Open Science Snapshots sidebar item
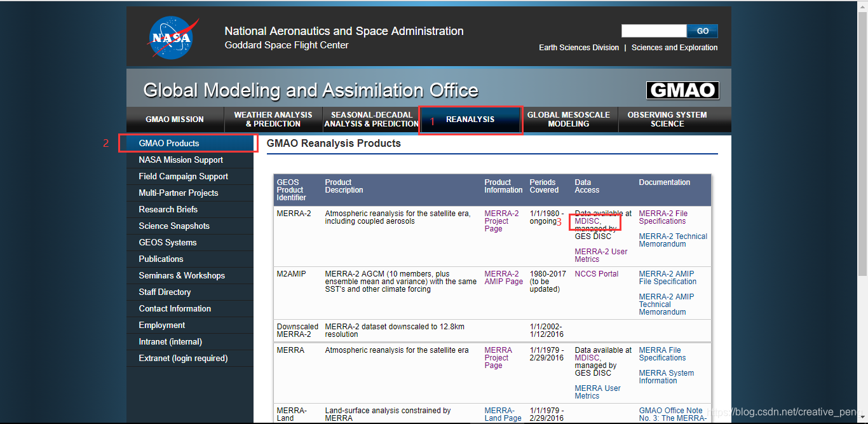The width and height of the screenshot is (868, 424). pos(190,226)
